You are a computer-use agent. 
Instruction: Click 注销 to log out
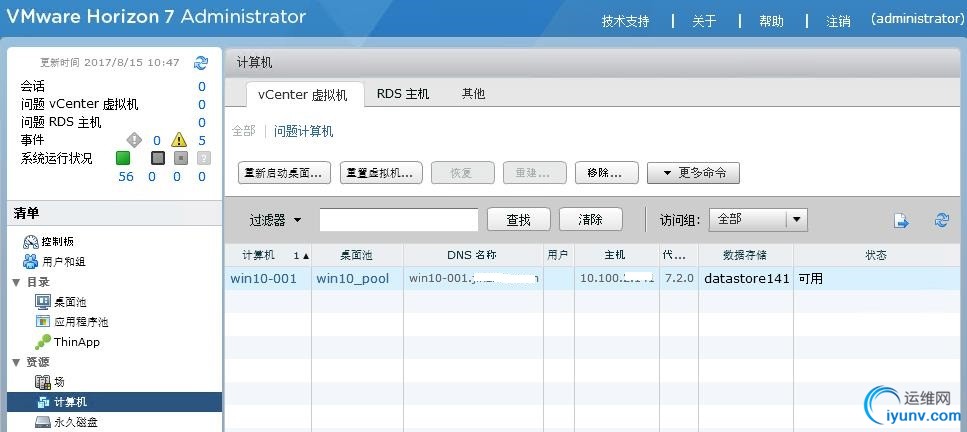839,21
